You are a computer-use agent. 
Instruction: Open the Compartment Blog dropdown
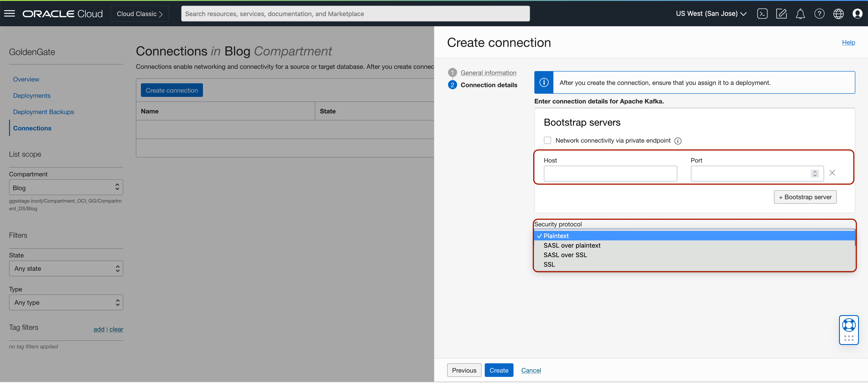pos(66,187)
